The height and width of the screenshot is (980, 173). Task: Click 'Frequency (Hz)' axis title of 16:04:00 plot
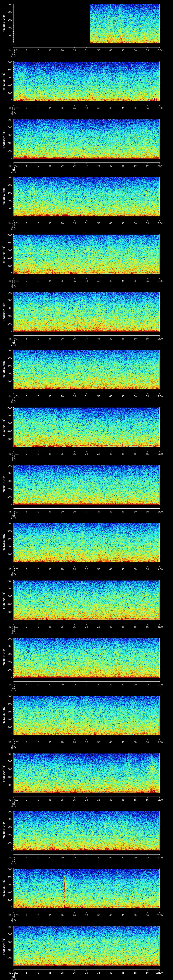pyautogui.click(x=4, y=24)
